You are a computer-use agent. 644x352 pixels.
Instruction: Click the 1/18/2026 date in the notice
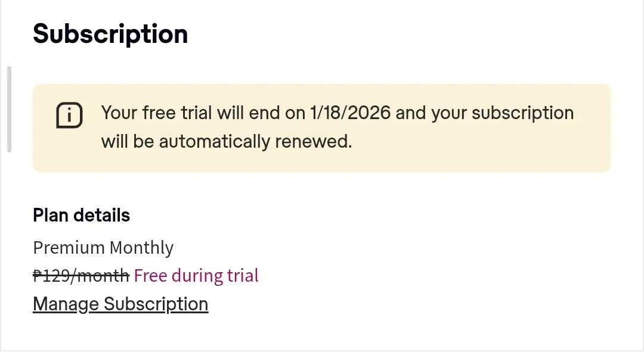351,113
